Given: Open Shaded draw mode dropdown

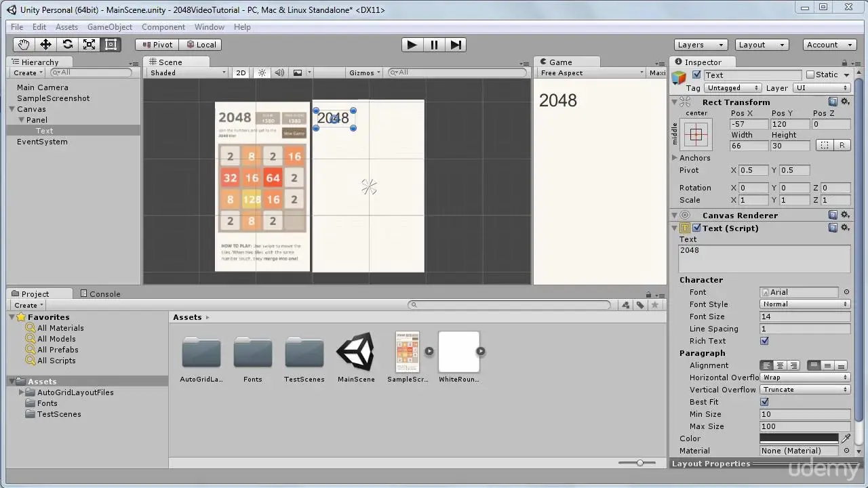Looking at the screenshot, I should coord(188,73).
